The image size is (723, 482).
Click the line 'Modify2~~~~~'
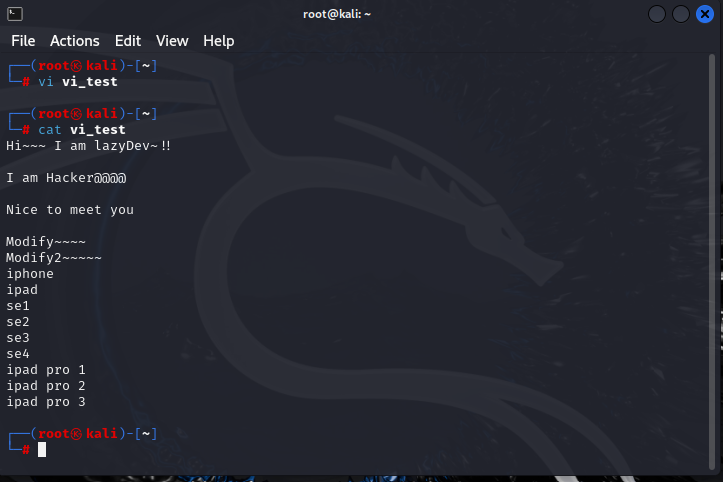[53, 258]
